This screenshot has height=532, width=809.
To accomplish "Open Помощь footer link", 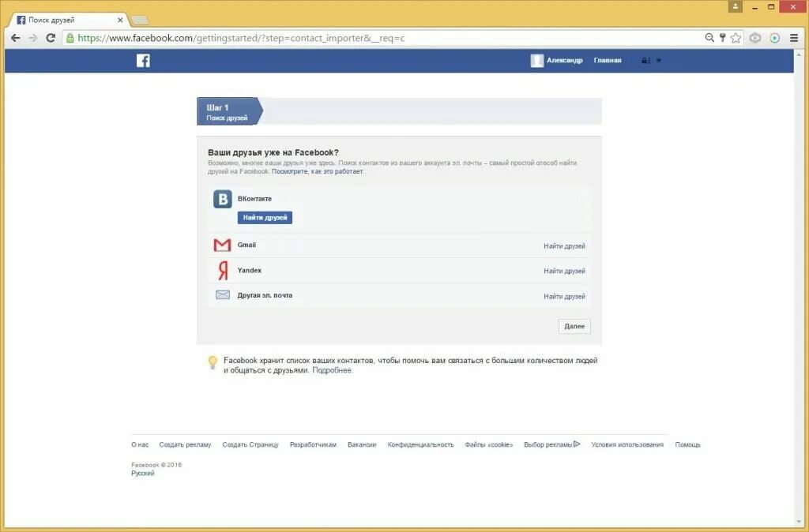I will click(688, 444).
